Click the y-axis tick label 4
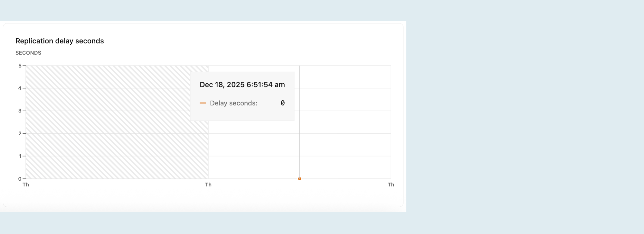 click(x=20, y=88)
